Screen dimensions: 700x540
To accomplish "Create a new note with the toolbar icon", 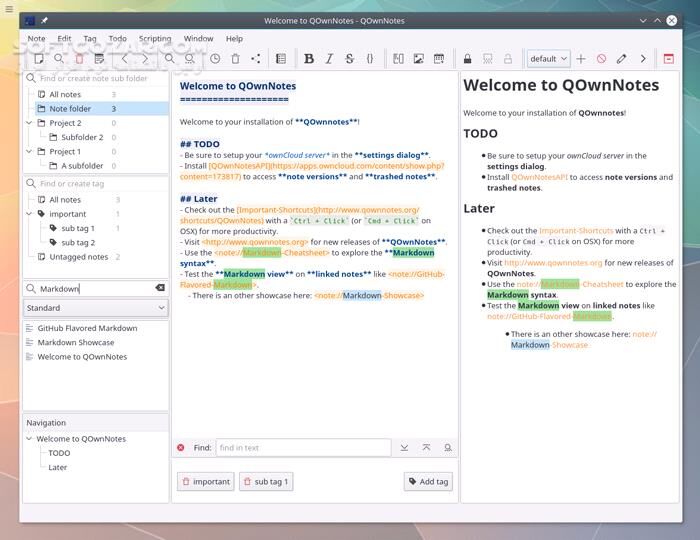I will pos(39,58).
